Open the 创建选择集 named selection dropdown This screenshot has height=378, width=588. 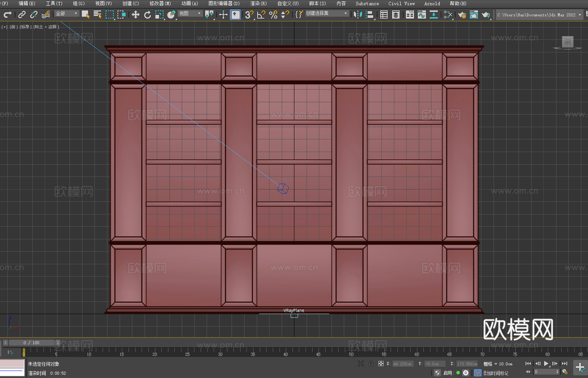point(327,13)
